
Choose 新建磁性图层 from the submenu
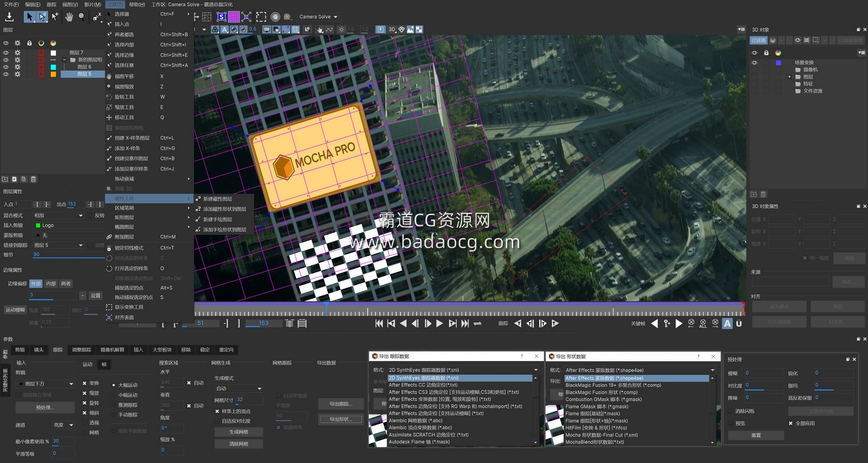pos(217,199)
